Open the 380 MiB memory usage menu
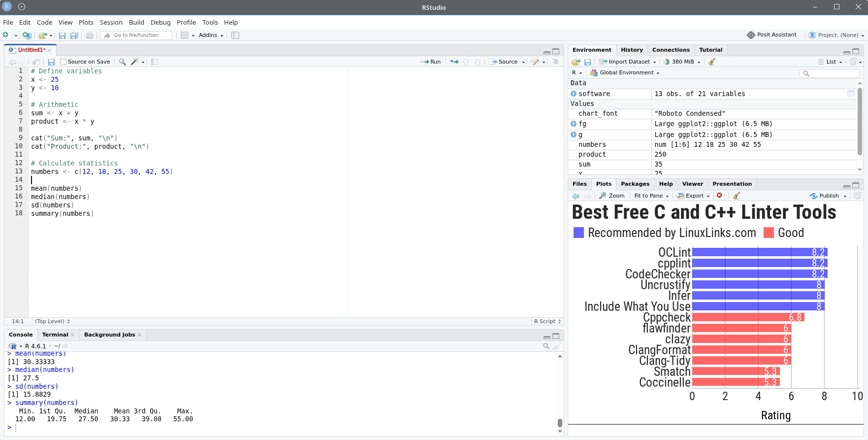The width and height of the screenshot is (868, 440). pos(682,62)
